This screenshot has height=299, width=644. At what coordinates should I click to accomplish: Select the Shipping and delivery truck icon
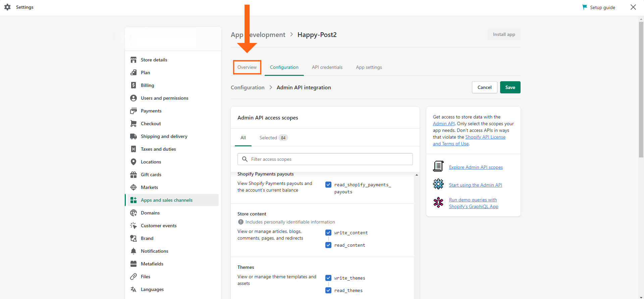click(x=133, y=136)
